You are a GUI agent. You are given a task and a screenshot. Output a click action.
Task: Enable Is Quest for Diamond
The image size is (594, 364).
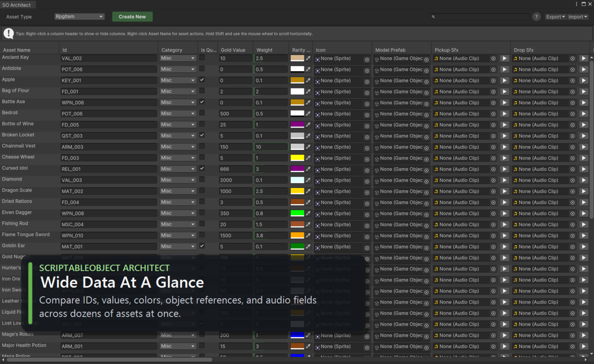tap(202, 179)
